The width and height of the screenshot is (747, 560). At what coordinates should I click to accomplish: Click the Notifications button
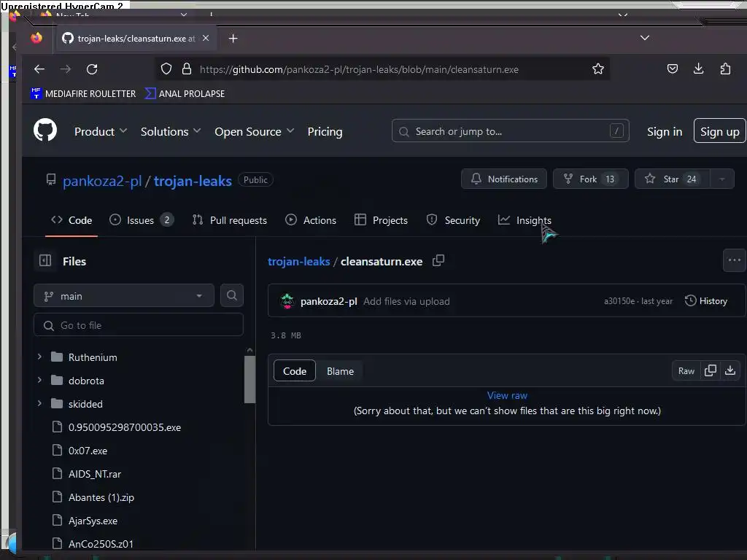503,179
